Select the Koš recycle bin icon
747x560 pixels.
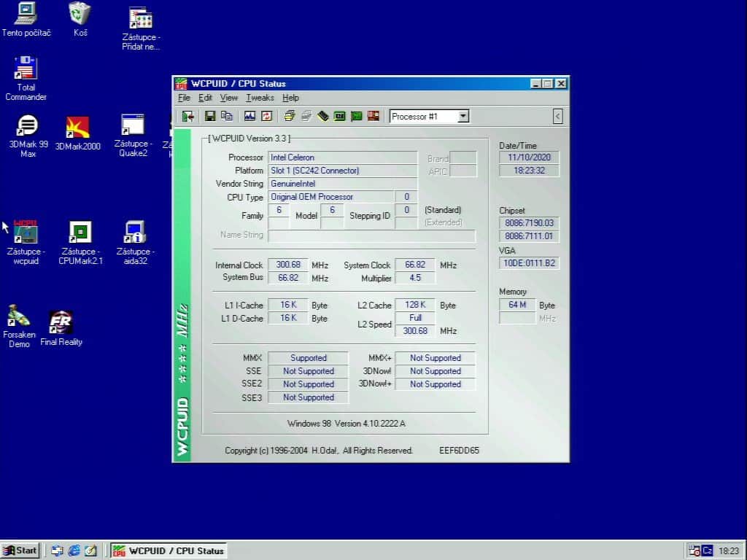[x=80, y=20]
